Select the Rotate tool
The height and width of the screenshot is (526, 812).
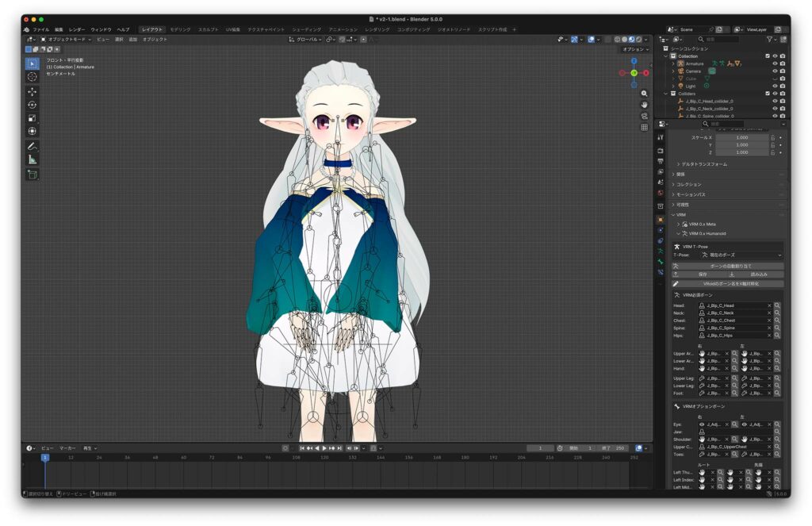32,105
